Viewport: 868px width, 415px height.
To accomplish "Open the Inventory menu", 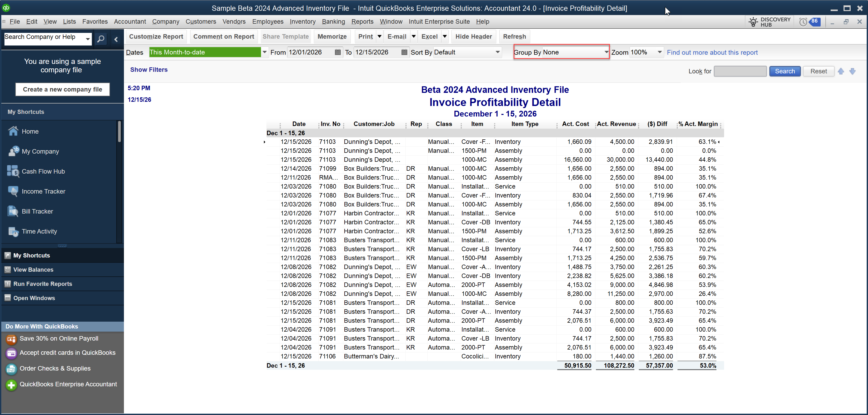I will [x=302, y=22].
